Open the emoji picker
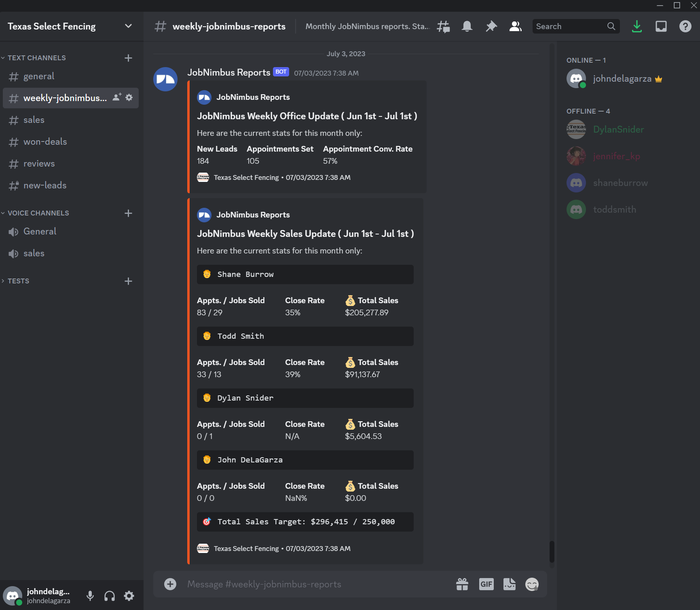 (x=532, y=584)
